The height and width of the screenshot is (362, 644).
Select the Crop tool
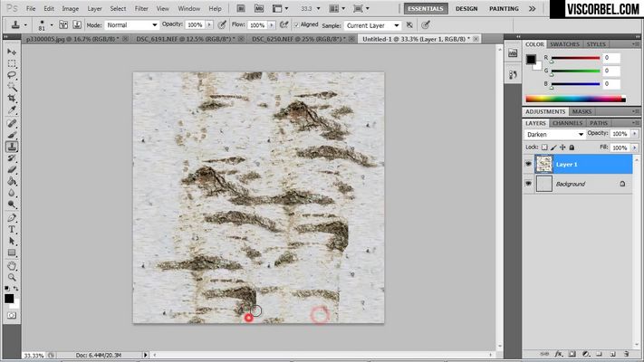click(12, 99)
